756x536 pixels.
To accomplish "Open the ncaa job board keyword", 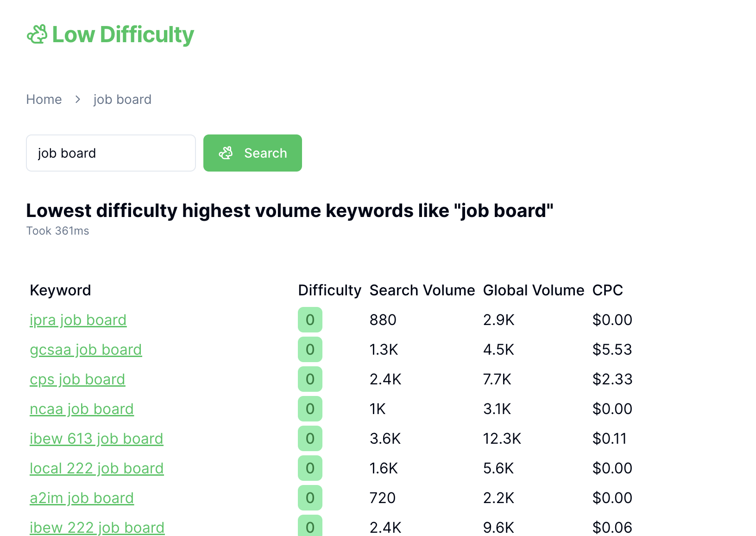I will click(x=82, y=409).
